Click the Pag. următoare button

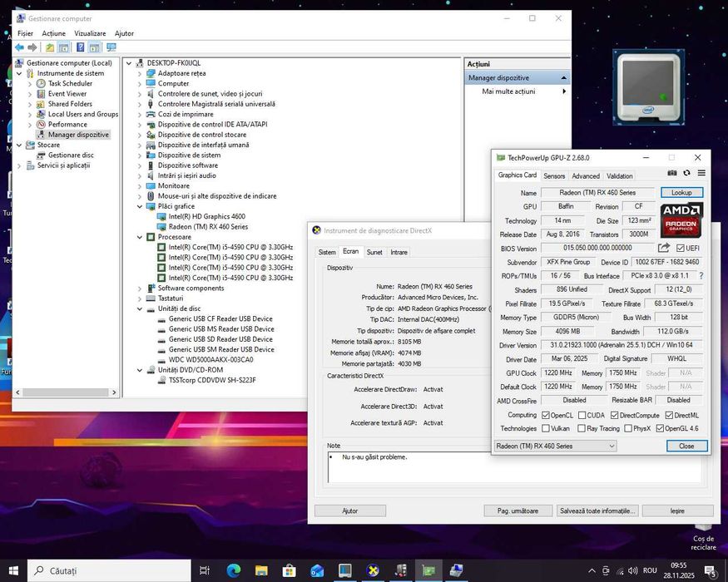[x=518, y=510]
